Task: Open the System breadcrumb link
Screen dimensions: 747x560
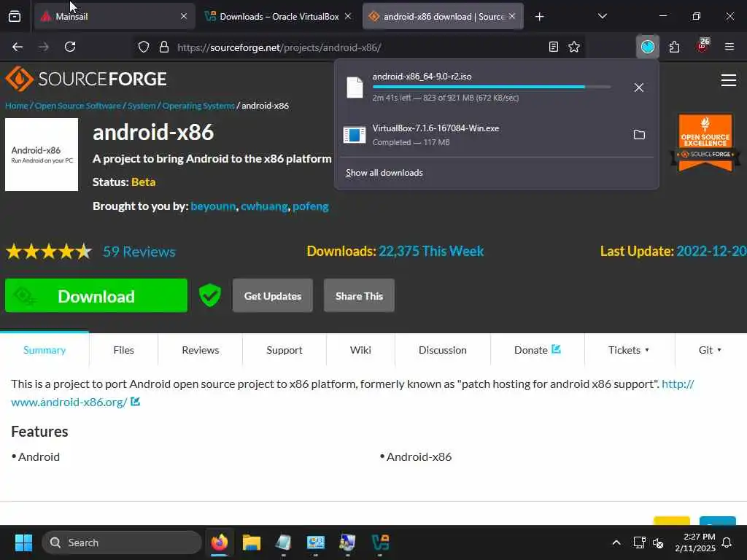Action: 142,106
